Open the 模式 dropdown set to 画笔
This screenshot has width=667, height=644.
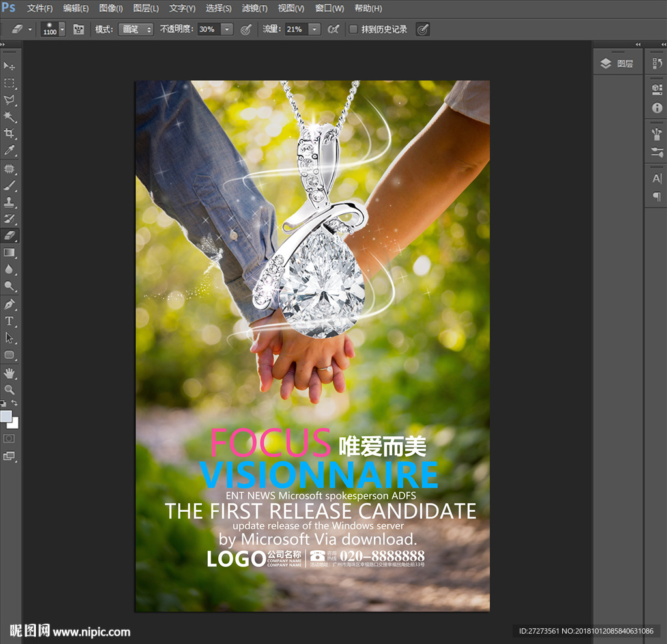[x=135, y=29]
